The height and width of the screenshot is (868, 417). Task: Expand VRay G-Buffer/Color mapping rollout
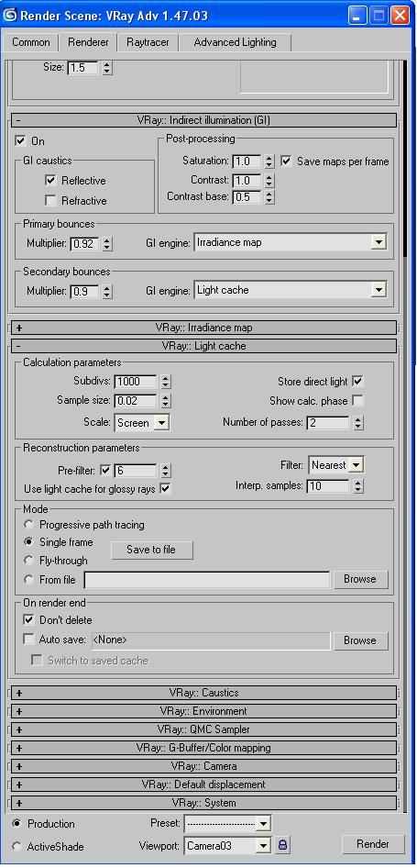[x=203, y=747]
